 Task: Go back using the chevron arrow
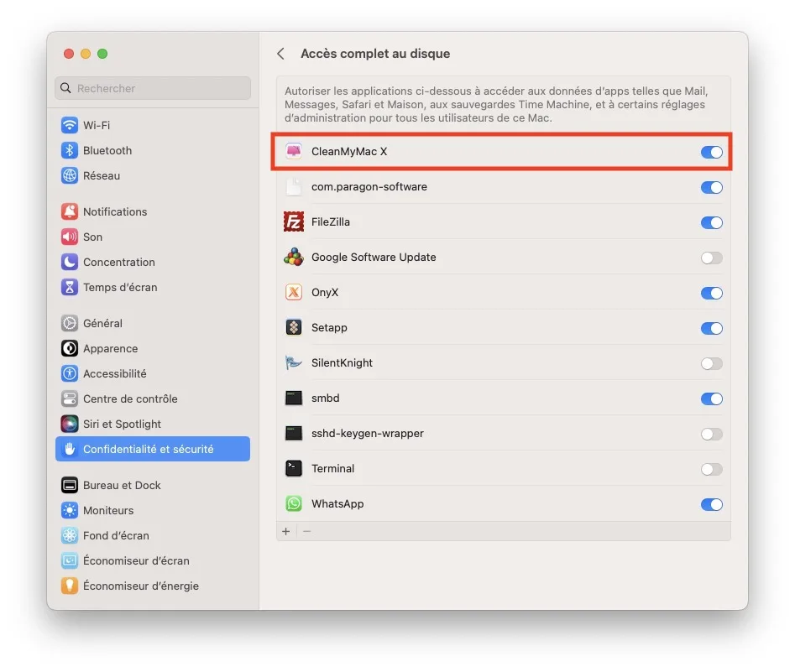[280, 54]
